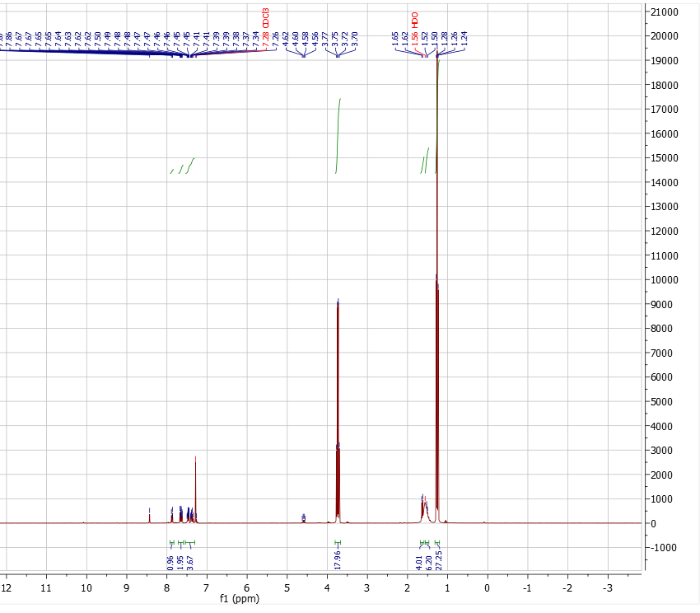Select the 4.58 ppm peak label

click(306, 36)
